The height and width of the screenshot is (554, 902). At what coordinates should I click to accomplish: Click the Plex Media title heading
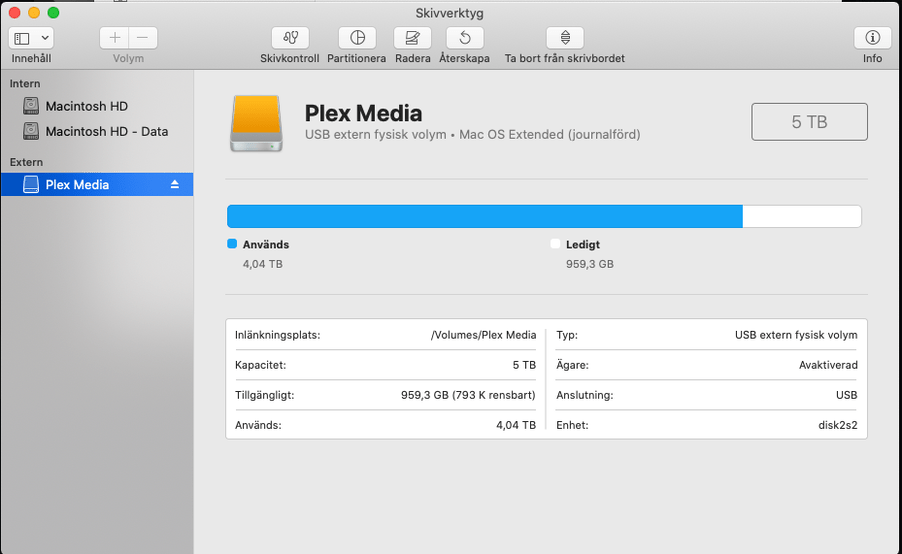[364, 113]
